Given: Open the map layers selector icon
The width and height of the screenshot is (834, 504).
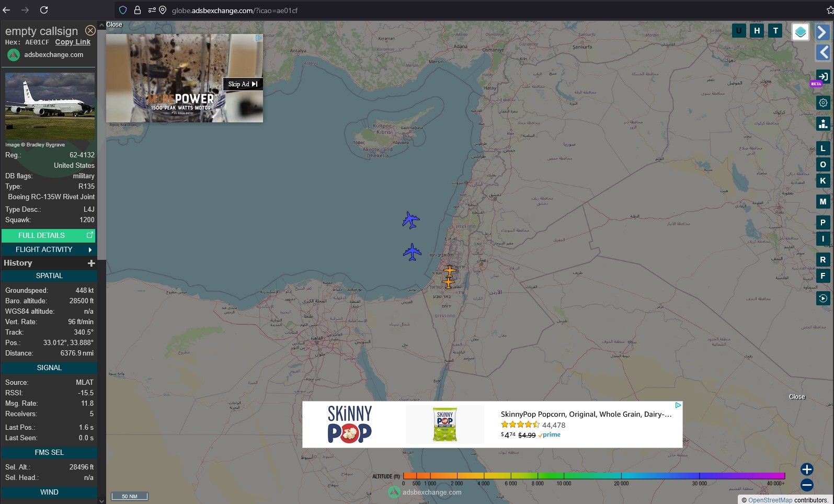Looking at the screenshot, I should point(801,32).
